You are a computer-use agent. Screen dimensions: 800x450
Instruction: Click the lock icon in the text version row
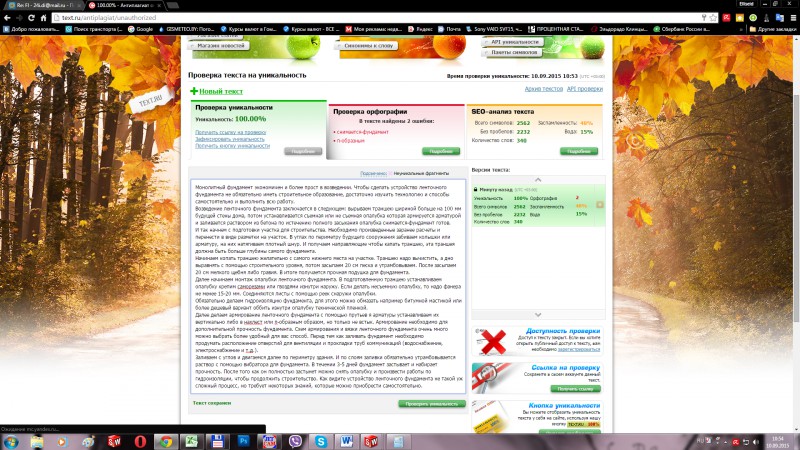click(x=476, y=189)
